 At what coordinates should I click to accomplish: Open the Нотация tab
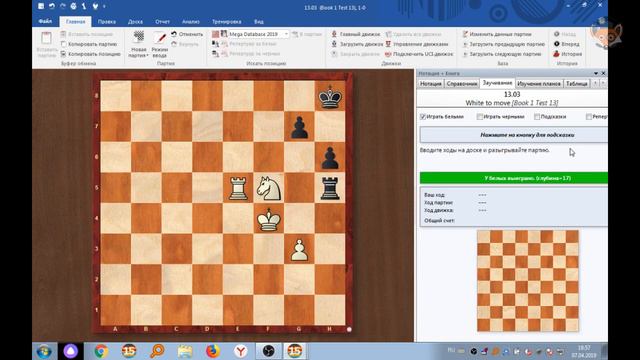[431, 84]
